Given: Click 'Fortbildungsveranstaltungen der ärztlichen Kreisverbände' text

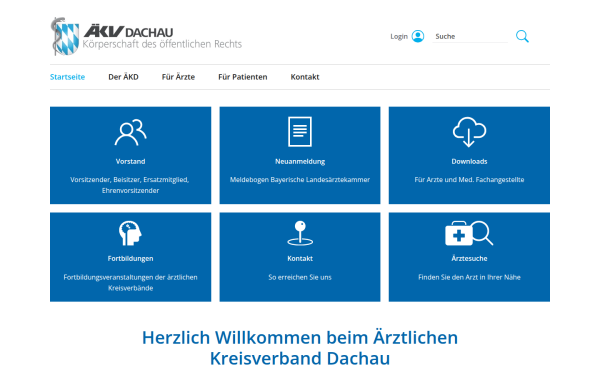Looking at the screenshot, I should click(x=130, y=282).
